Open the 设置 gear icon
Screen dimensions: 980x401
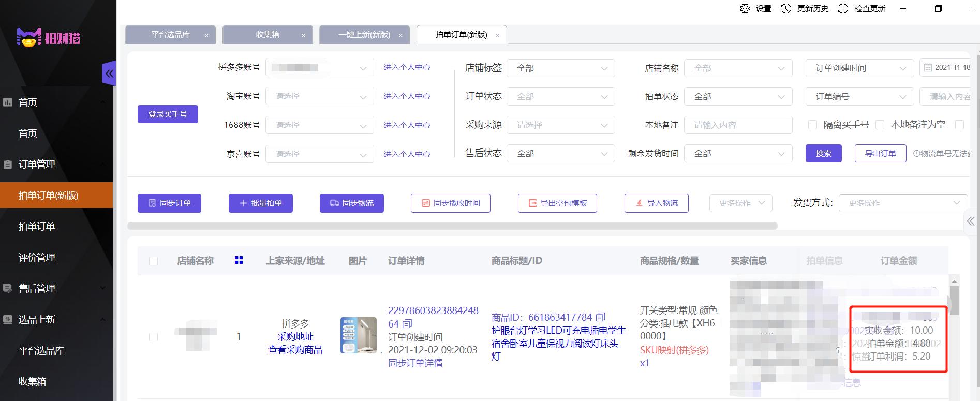(x=745, y=8)
